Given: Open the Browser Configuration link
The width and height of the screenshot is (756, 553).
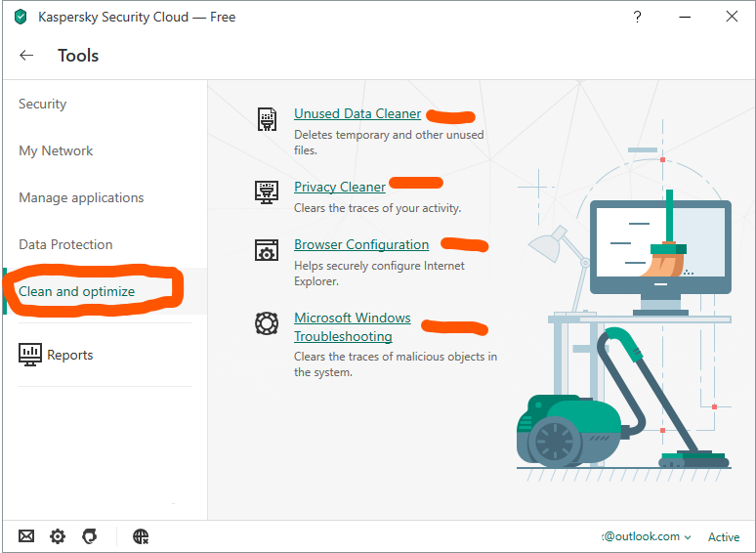Looking at the screenshot, I should (361, 245).
